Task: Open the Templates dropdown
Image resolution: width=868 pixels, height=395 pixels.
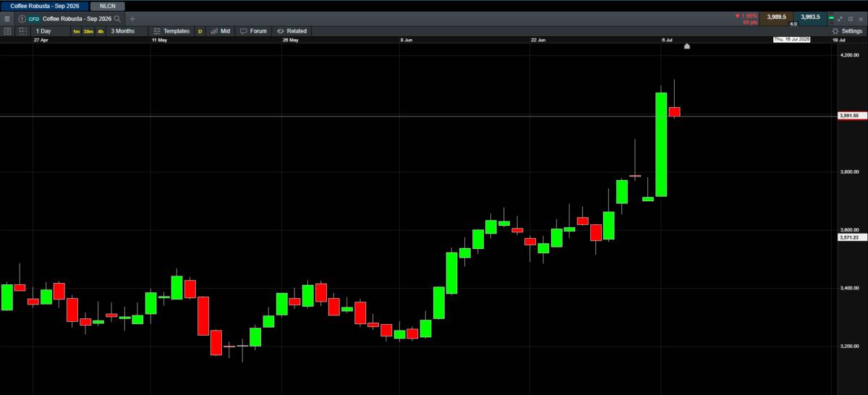Action: click(x=171, y=31)
